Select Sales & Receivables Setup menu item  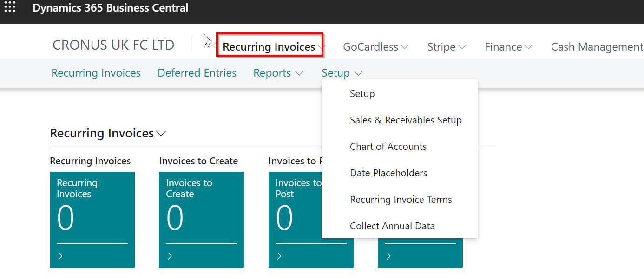(406, 120)
